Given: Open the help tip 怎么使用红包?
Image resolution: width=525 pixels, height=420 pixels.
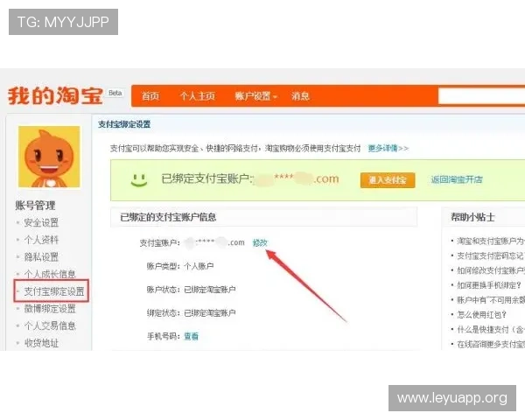Looking at the screenshot, I should point(482,315).
